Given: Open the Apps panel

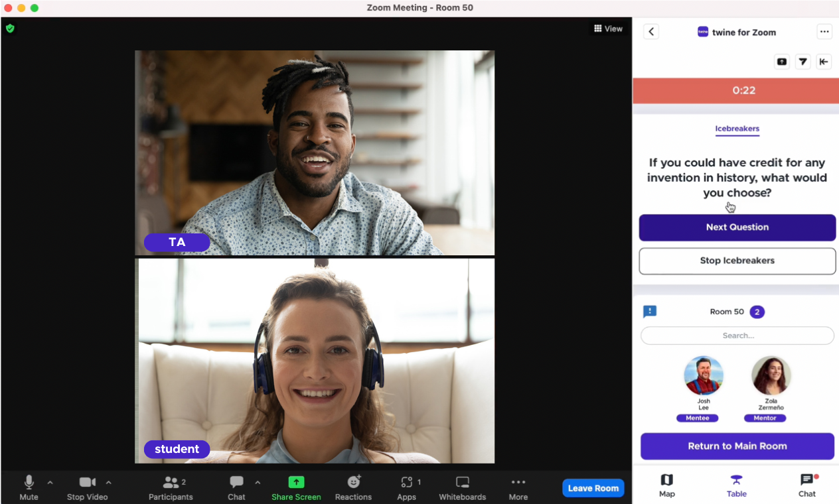Looking at the screenshot, I should point(407,488).
